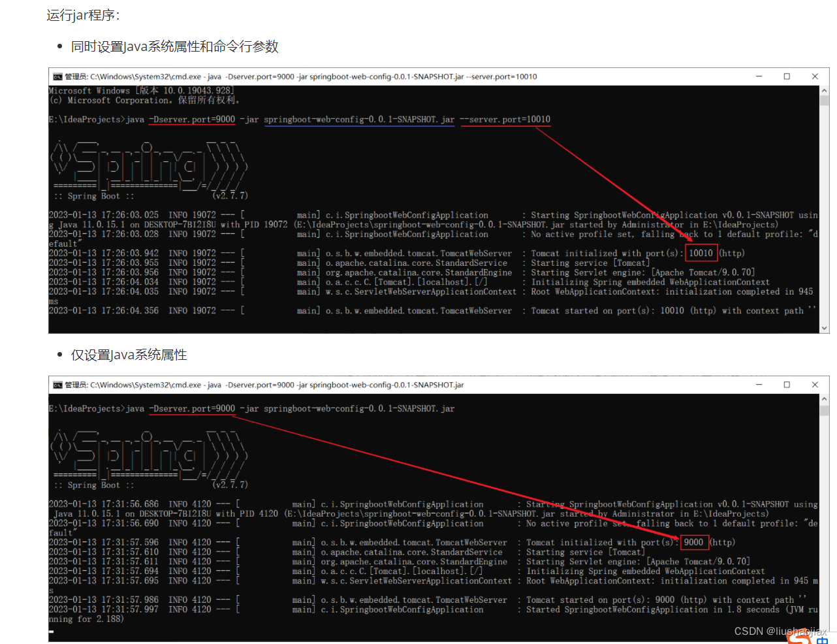Click the scroll-up arrow in second console

tap(824, 399)
